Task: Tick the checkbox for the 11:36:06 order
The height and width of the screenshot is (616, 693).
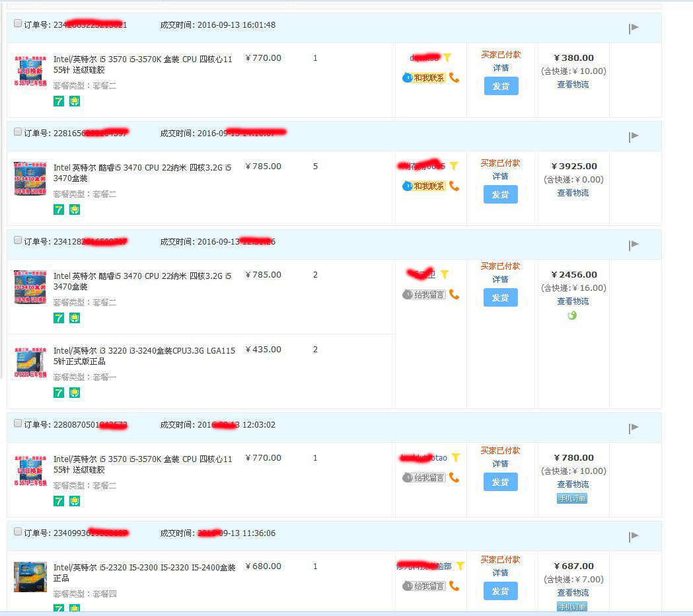Action: pyautogui.click(x=18, y=531)
